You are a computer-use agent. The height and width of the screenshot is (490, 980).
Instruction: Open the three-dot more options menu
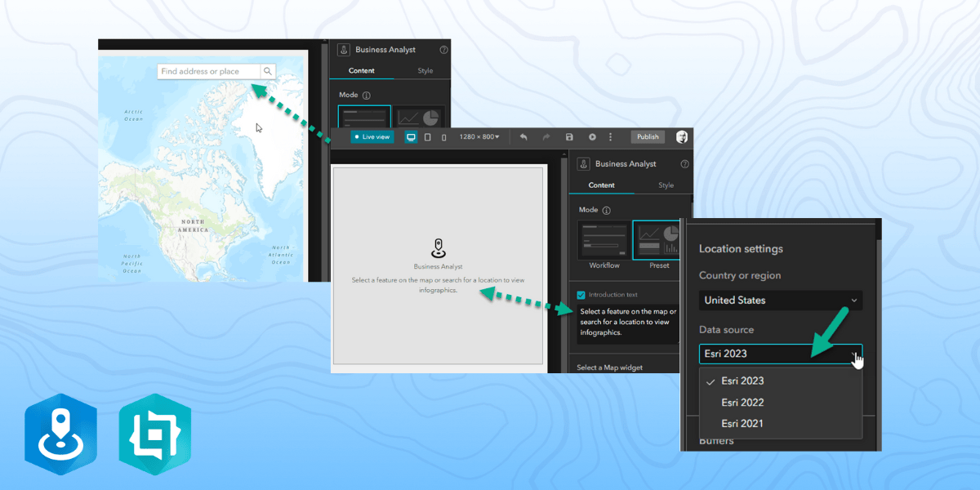point(610,137)
